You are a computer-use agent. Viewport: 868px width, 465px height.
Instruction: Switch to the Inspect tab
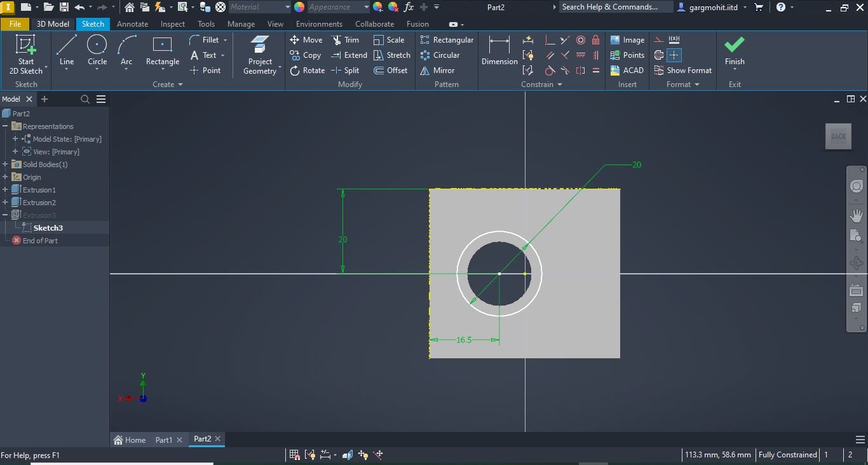(173, 24)
